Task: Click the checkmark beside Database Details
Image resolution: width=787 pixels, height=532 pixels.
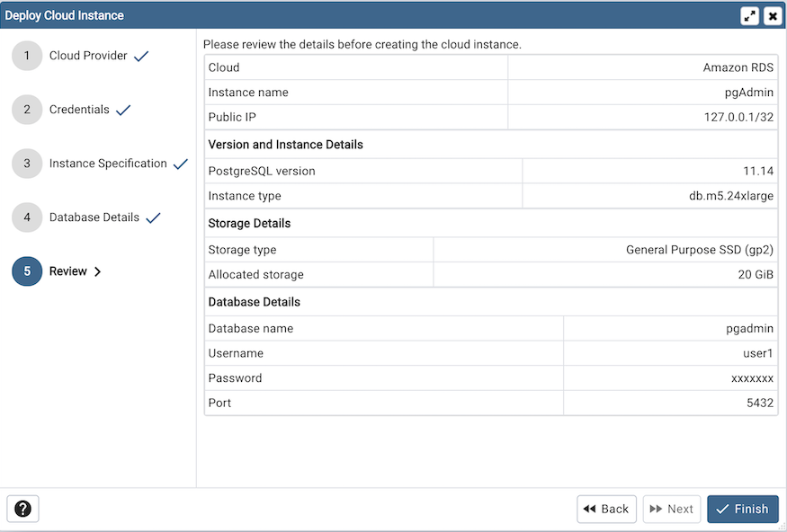Action: pos(153,217)
